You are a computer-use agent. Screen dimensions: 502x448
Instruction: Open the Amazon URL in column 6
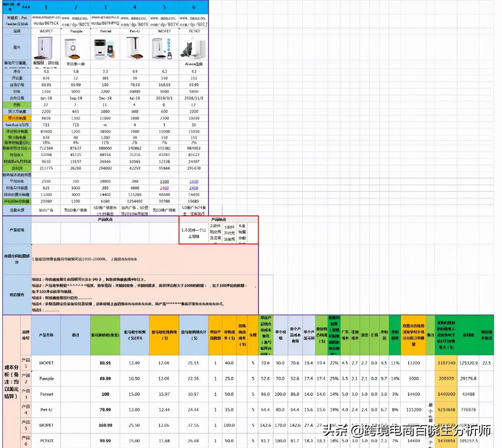(x=194, y=21)
